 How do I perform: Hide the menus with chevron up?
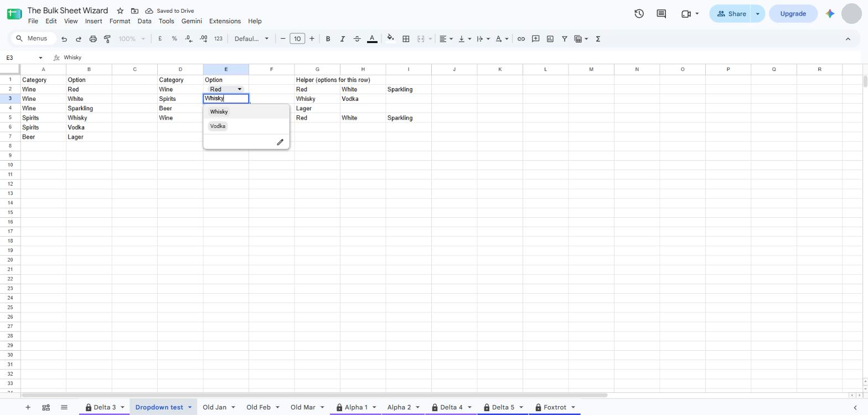point(848,39)
